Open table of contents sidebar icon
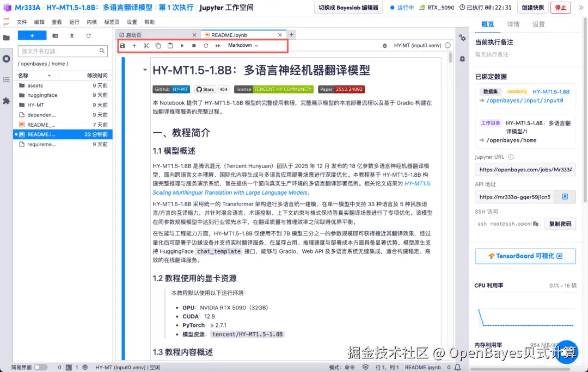Viewport: 588px width, 372px height. click(7, 80)
